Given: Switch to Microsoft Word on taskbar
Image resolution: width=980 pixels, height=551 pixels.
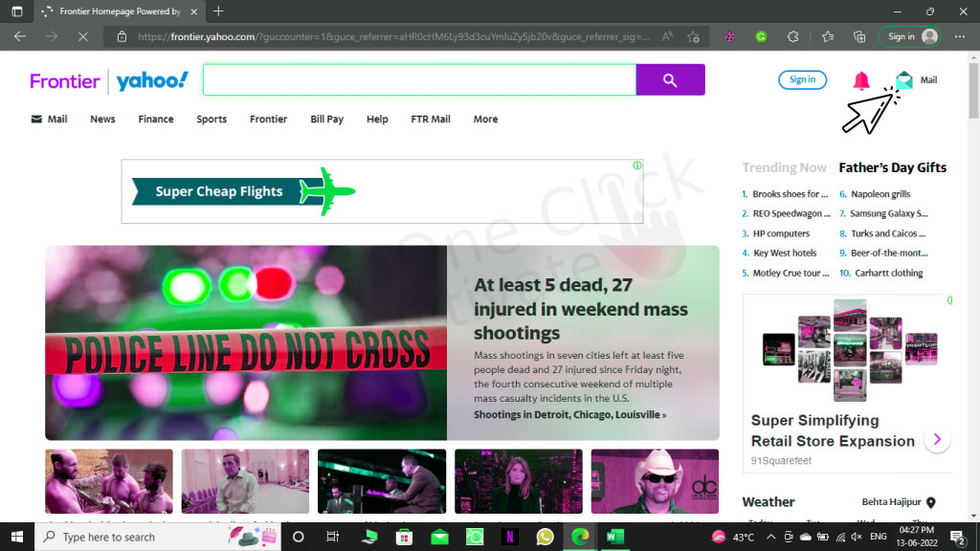Looking at the screenshot, I should point(615,537).
